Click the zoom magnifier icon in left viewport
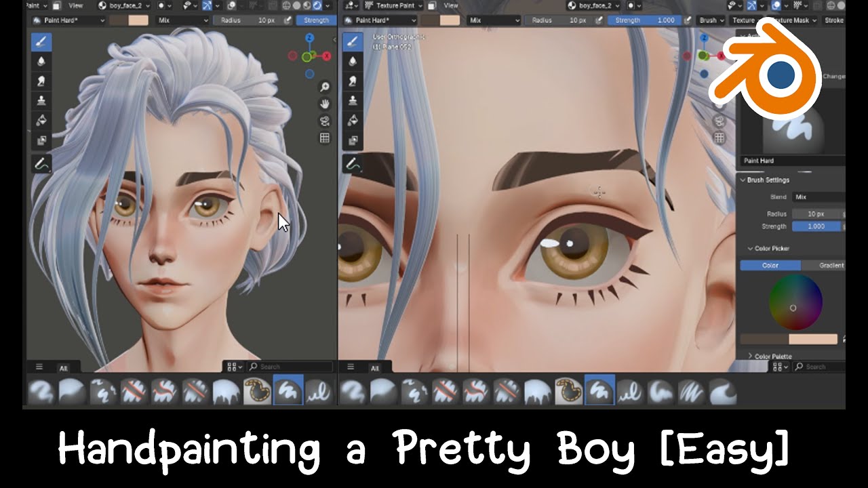 point(325,87)
